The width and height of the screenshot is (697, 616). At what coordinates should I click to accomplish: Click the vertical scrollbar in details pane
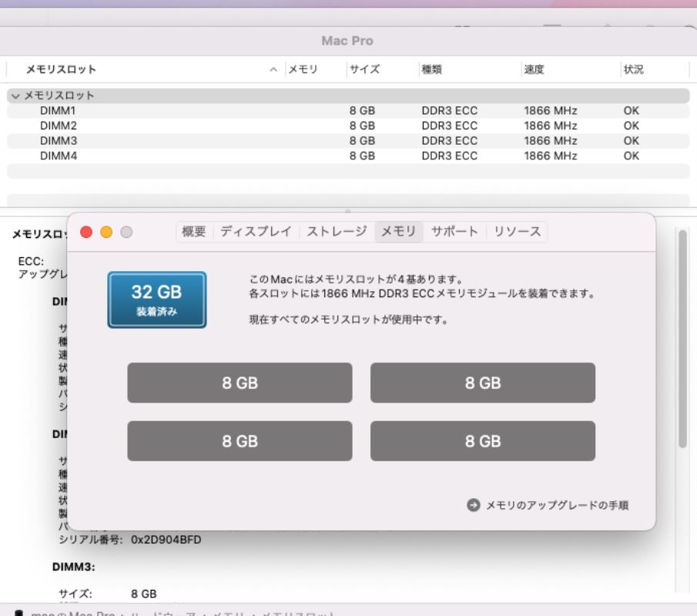coord(682,339)
